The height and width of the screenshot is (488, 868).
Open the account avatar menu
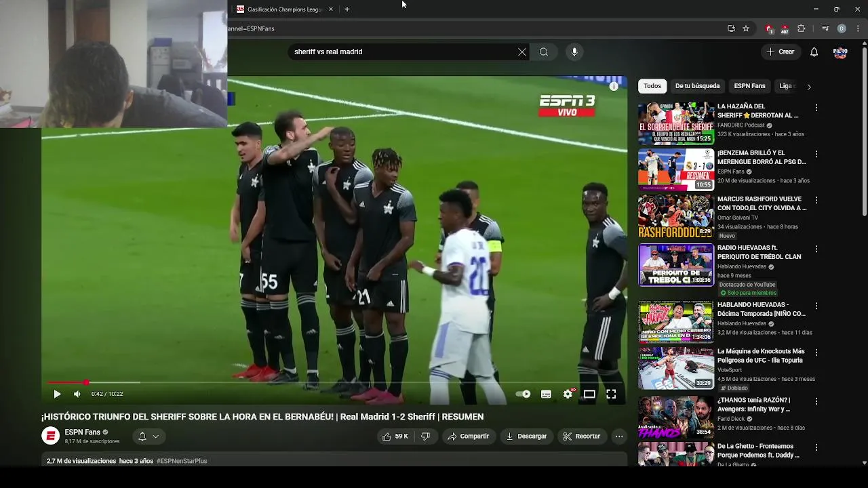coord(840,52)
